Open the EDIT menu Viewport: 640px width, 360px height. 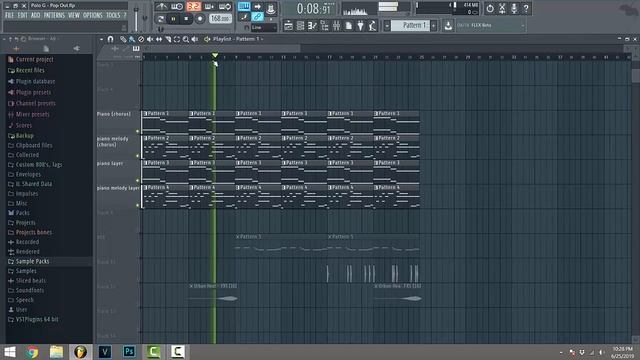click(22, 16)
